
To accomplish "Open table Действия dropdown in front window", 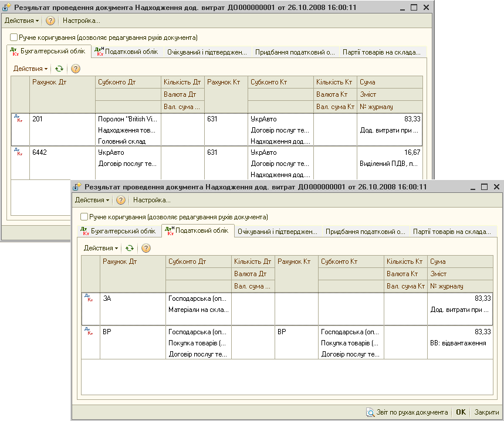I will pyautogui.click(x=100, y=248).
